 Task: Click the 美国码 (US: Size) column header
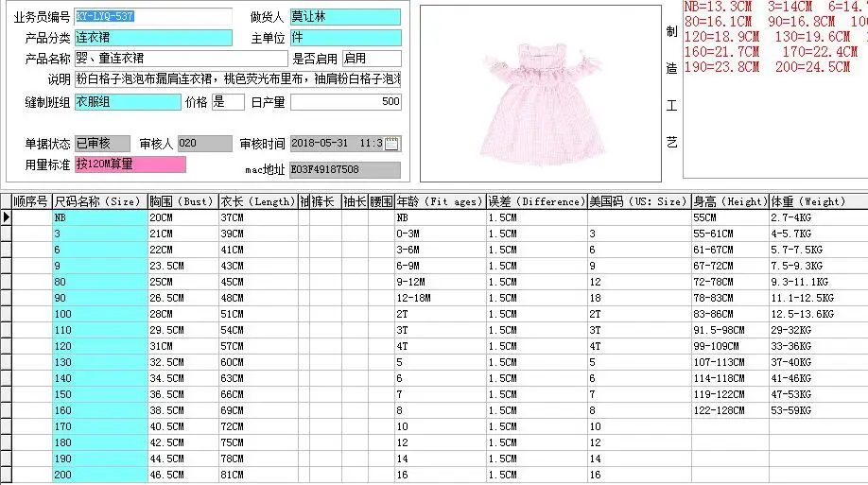point(639,201)
